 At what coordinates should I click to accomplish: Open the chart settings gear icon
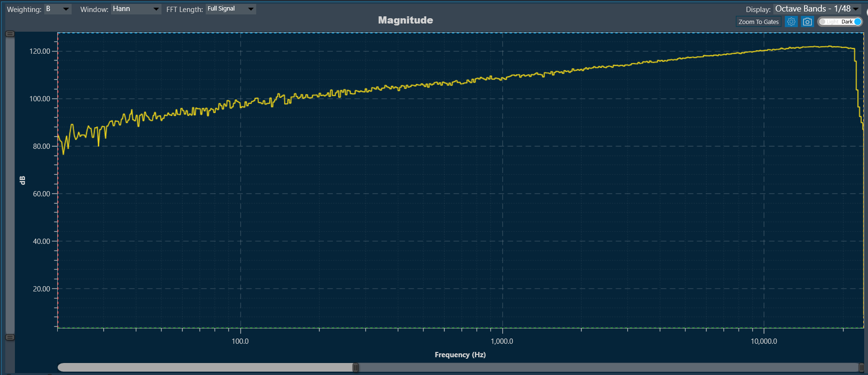(791, 22)
